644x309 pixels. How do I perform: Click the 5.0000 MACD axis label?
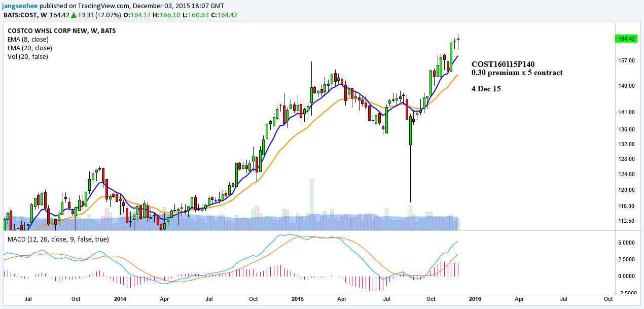tap(626, 243)
